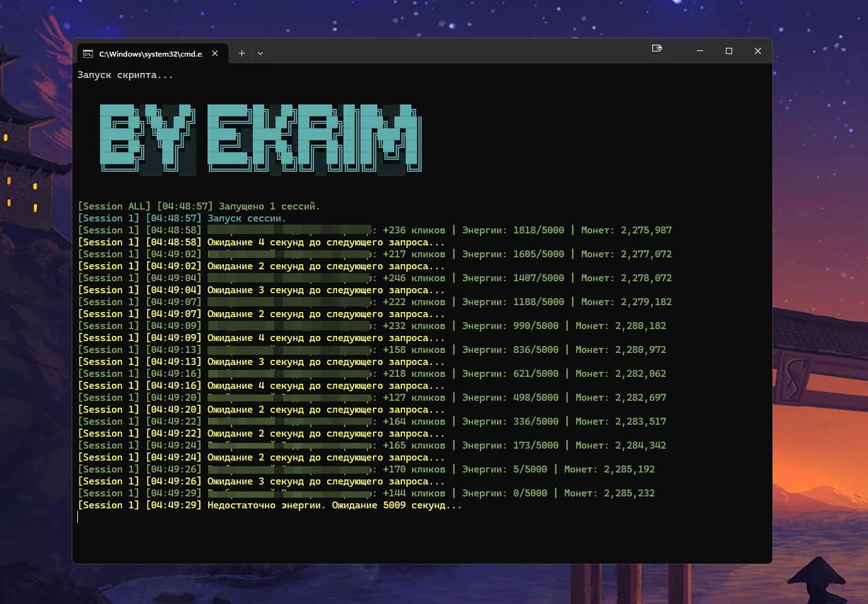This screenshot has width=868, height=604.
Task: Click the 'Запуск скрипта...' line
Action: 125,75
